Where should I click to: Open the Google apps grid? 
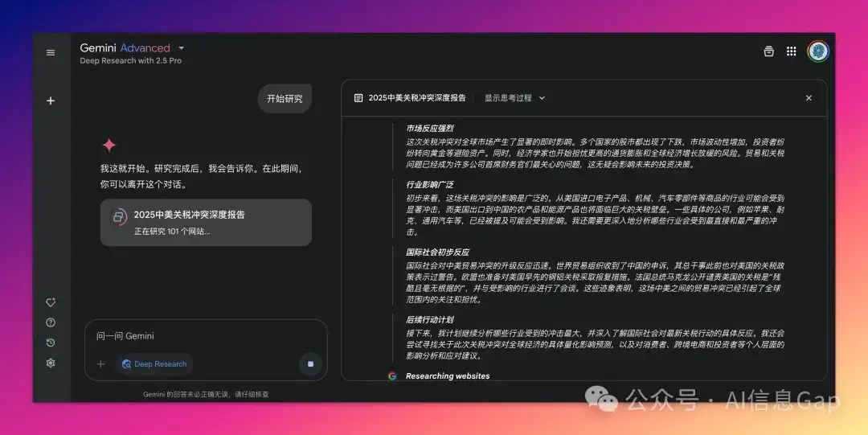(x=792, y=51)
